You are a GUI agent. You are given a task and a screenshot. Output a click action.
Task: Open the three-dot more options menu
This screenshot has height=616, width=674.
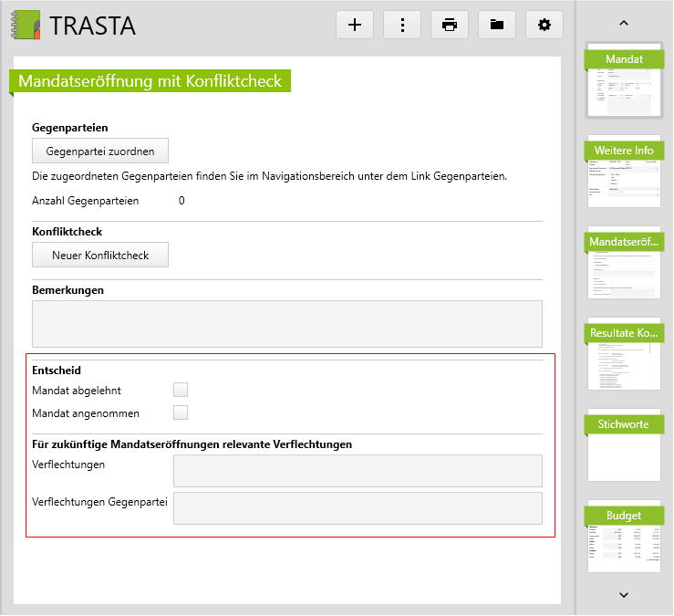coord(402,25)
